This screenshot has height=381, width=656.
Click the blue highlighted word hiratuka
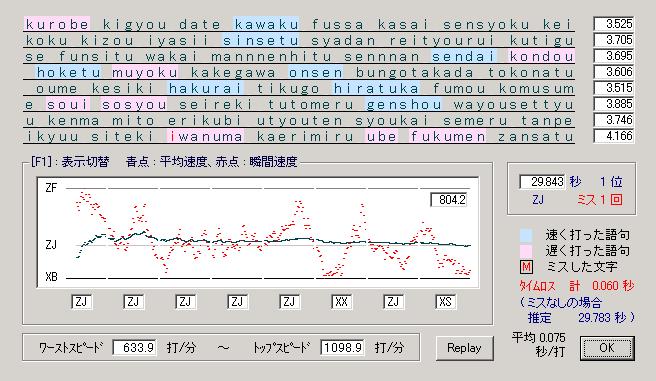point(376,88)
